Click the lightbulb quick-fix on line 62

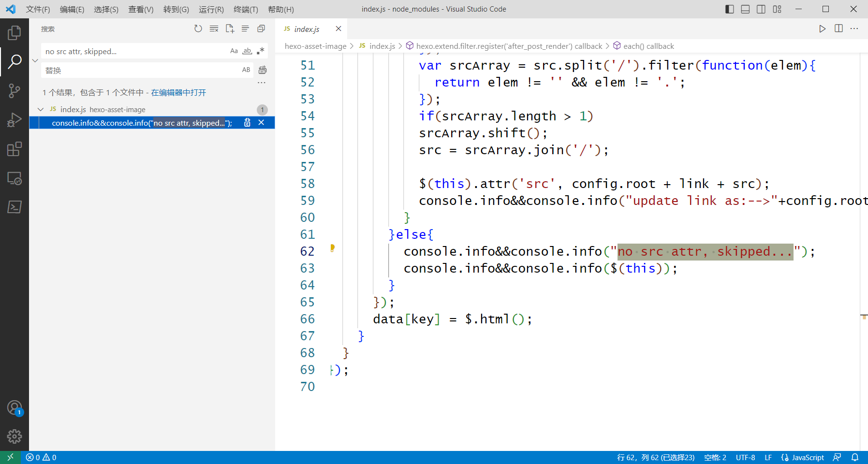click(332, 248)
